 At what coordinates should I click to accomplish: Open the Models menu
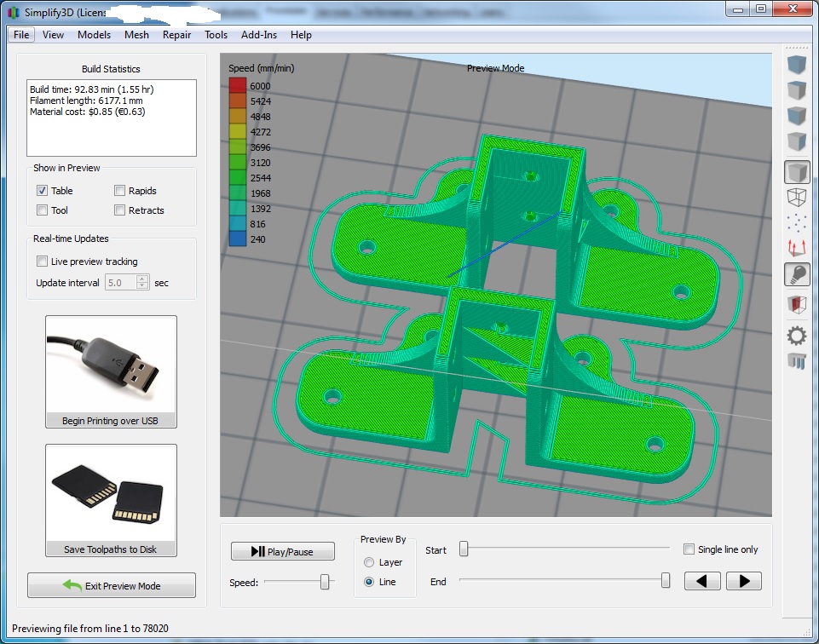click(94, 34)
